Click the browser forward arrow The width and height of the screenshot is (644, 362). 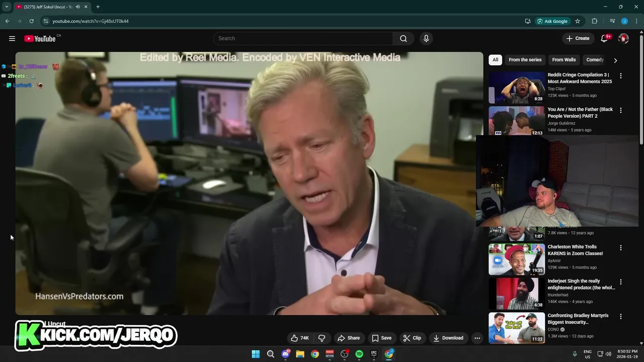[x=19, y=21]
